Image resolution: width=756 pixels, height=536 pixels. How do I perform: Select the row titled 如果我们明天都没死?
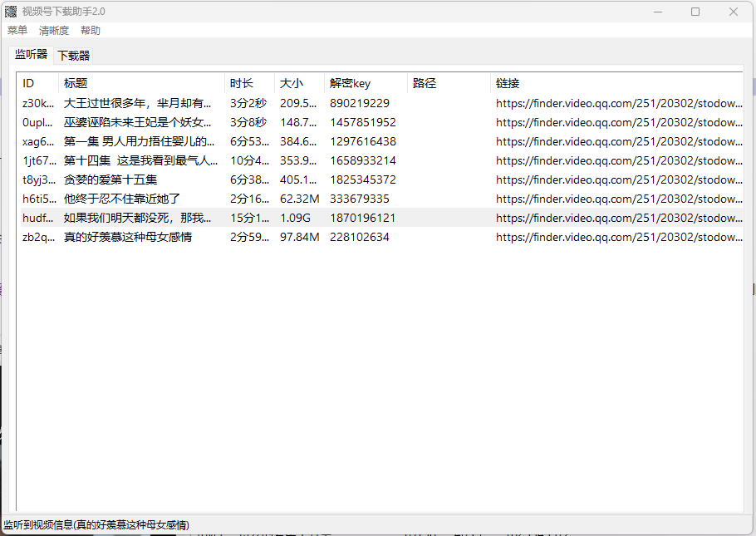(133, 218)
